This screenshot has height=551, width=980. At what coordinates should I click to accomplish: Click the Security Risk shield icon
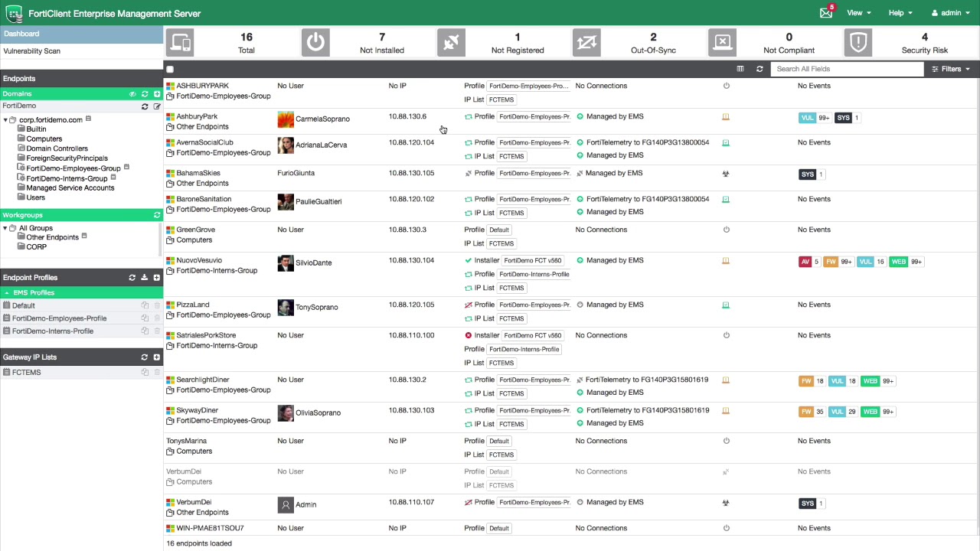pyautogui.click(x=857, y=43)
